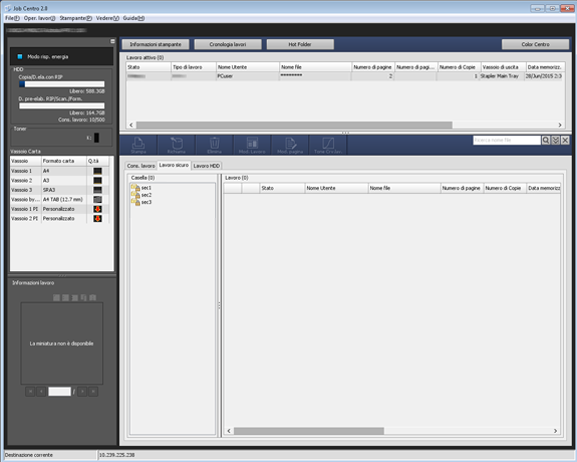Click right arrow of active job scrollbar
Viewport: 577px width, 462px height.
pos(560,125)
